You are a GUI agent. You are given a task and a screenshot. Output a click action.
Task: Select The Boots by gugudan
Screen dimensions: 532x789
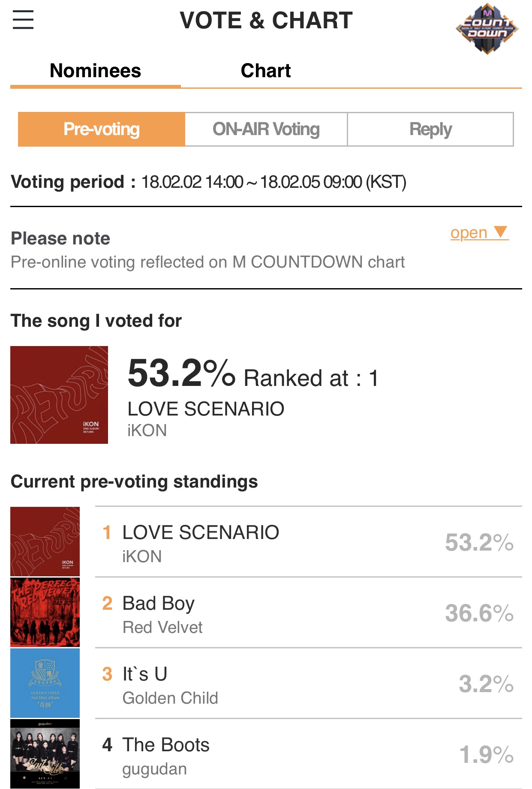(166, 745)
